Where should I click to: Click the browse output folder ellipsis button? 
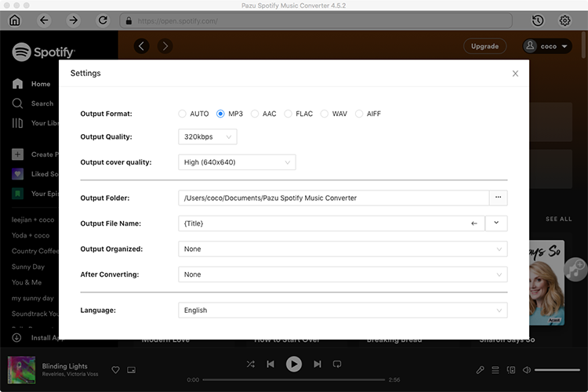[x=498, y=198]
